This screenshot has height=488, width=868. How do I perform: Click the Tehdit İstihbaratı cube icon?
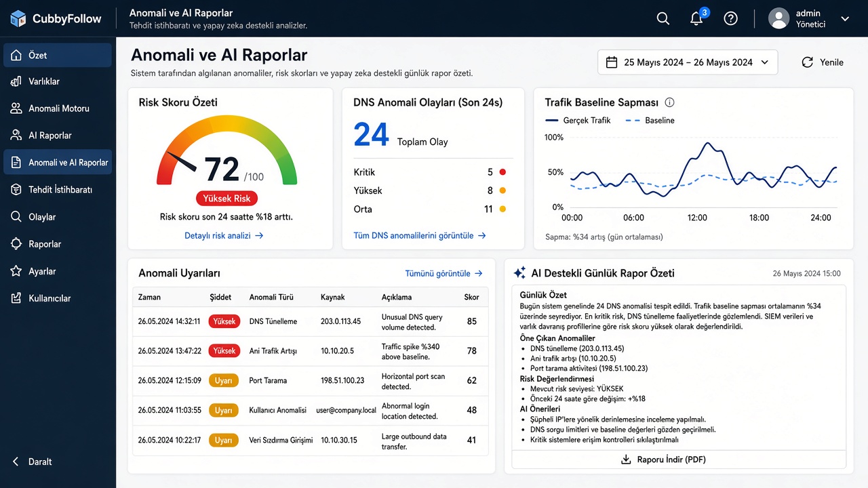(16, 190)
